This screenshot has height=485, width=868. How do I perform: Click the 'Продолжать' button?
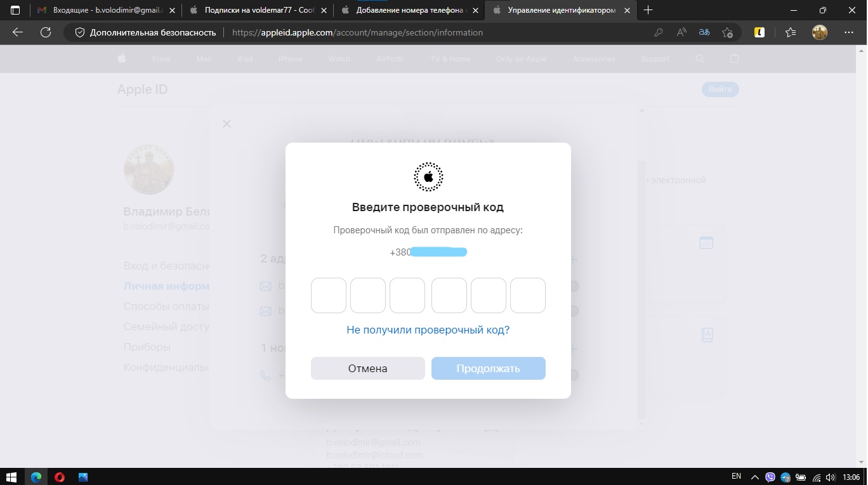(x=489, y=368)
